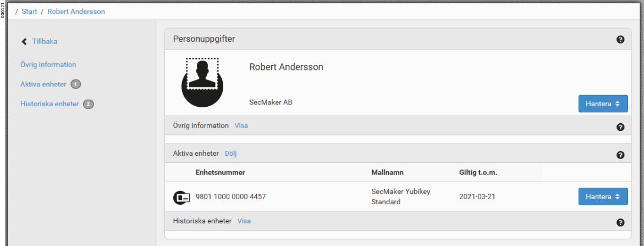Select Historiska enheter in the sidebar
Screen dimensions: 644x246
pyautogui.click(x=49, y=103)
